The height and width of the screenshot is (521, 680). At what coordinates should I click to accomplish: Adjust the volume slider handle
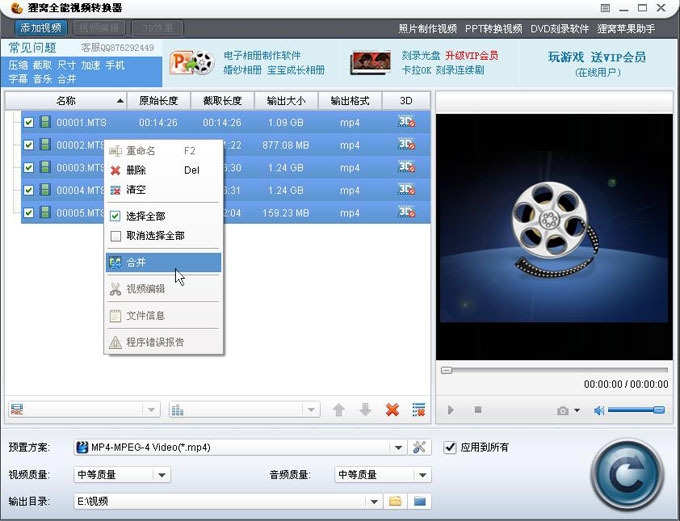[659, 410]
